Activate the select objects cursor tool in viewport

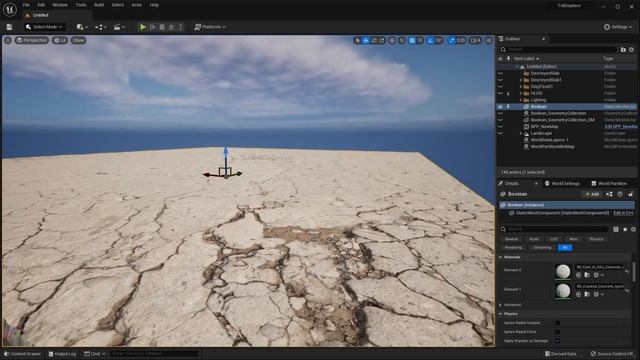point(357,40)
